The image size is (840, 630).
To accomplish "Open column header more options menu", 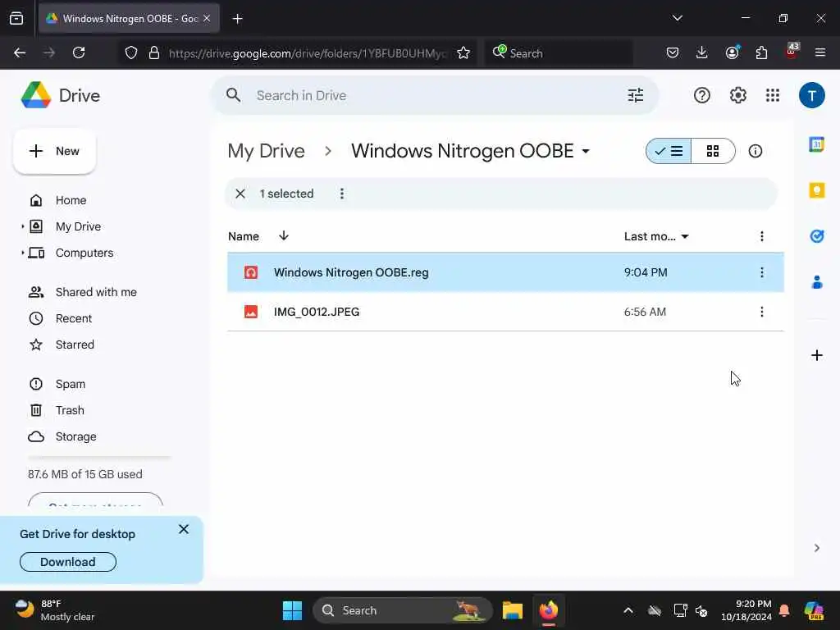I will [x=762, y=236].
